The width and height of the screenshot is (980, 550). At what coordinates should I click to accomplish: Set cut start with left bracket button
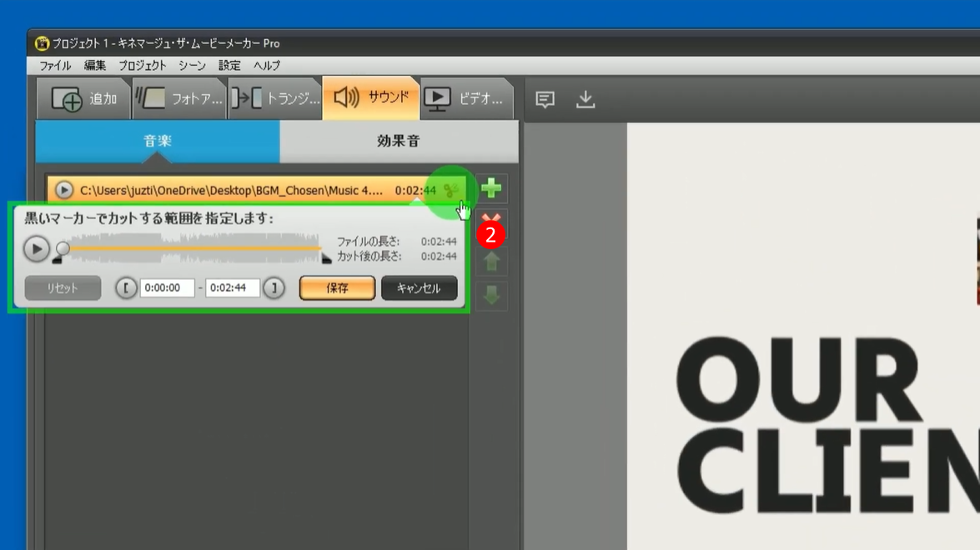click(x=126, y=288)
